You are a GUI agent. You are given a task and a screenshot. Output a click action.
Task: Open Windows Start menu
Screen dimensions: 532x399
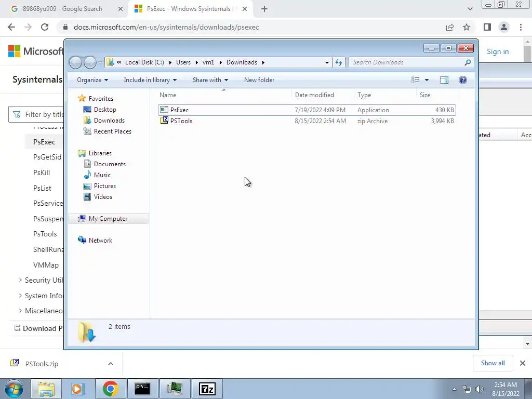(14, 389)
